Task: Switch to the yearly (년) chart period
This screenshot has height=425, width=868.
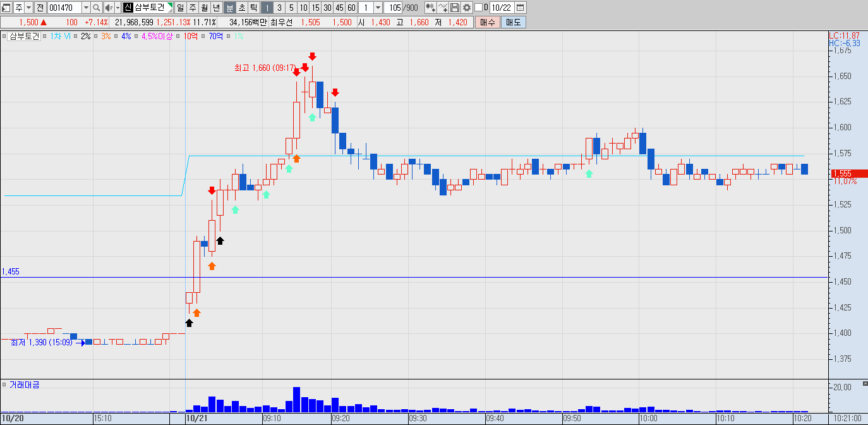Action: [217, 8]
